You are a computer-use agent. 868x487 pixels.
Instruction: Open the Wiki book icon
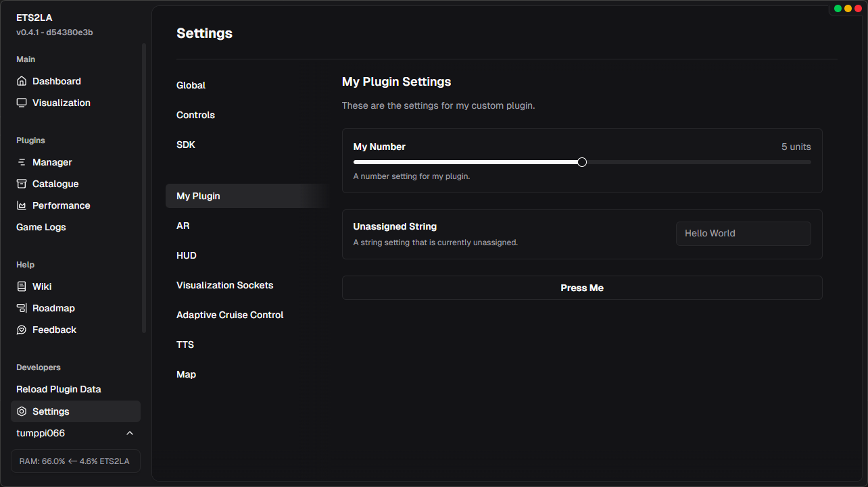[x=22, y=286]
